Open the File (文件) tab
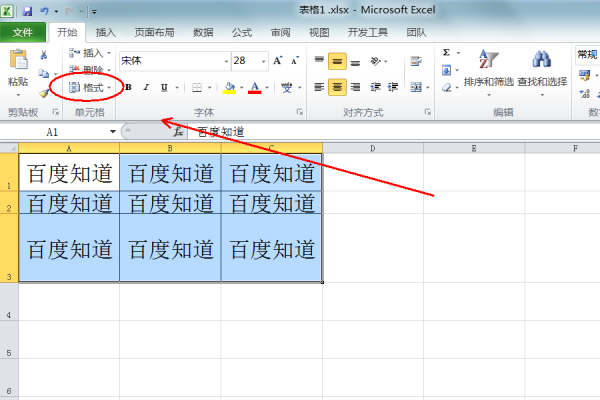 [x=23, y=33]
